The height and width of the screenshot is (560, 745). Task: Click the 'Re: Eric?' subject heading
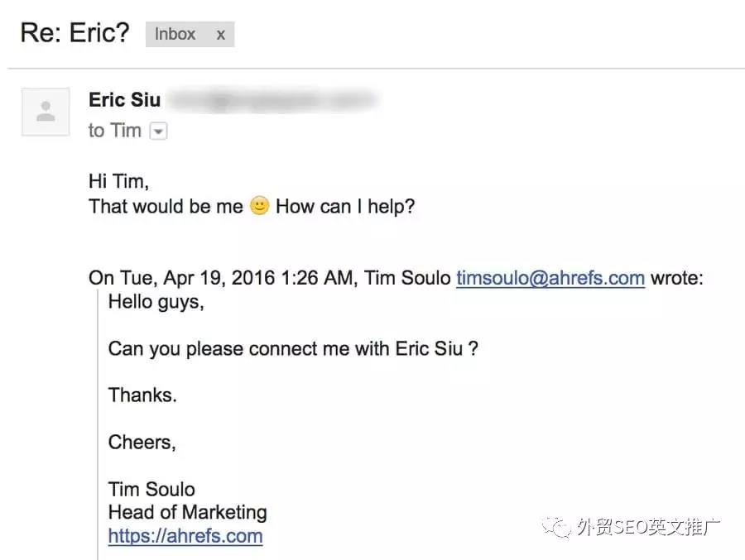tap(74, 33)
